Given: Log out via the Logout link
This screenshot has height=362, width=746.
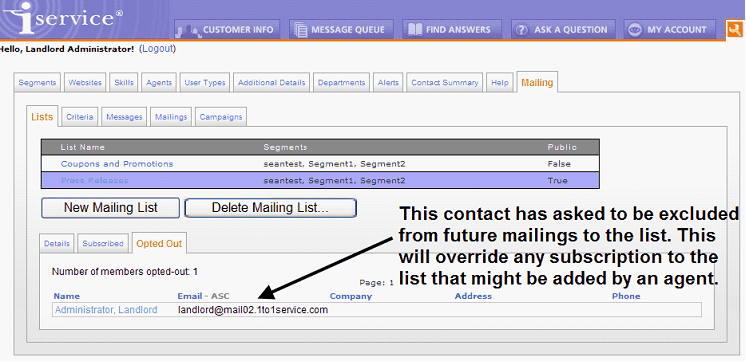Looking at the screenshot, I should click(x=157, y=49).
